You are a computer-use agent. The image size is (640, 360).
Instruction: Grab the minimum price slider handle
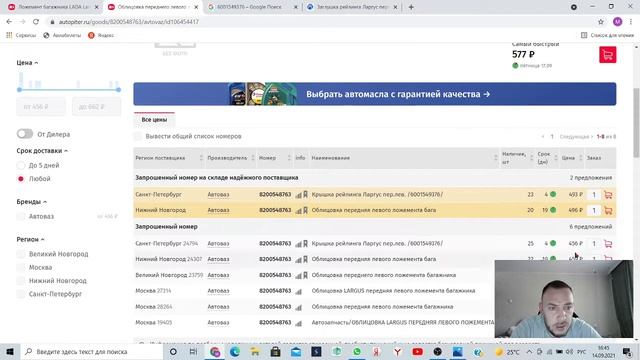coord(20,89)
